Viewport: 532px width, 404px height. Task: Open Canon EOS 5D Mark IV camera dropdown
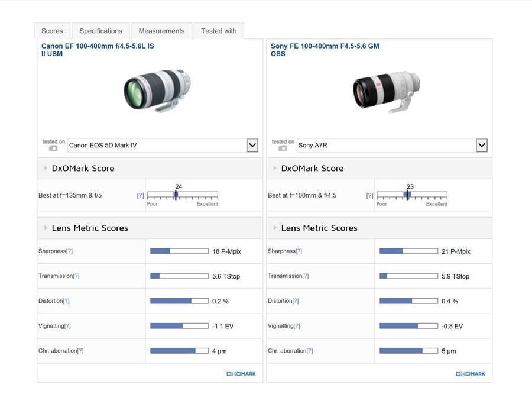pyautogui.click(x=252, y=145)
